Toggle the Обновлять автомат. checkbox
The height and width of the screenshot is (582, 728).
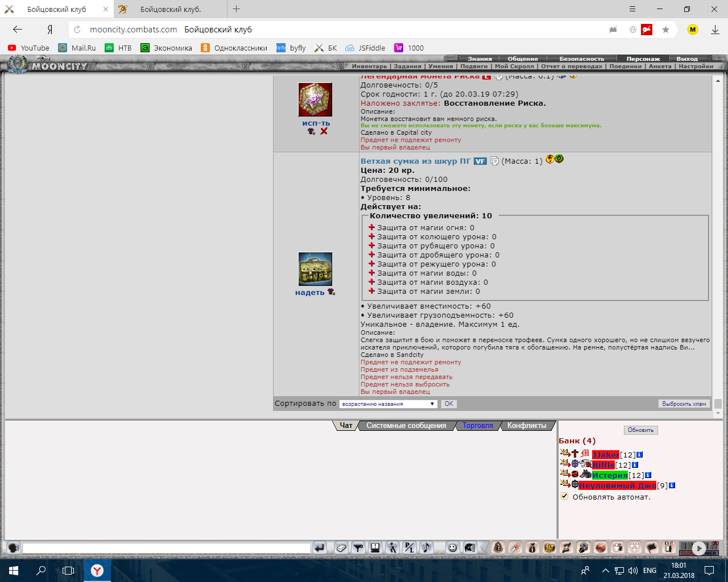pyautogui.click(x=564, y=496)
